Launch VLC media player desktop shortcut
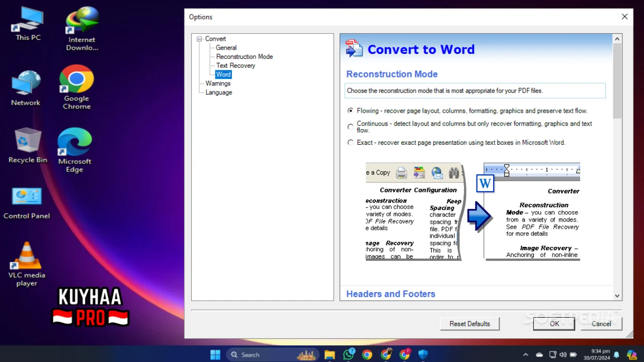Viewport: 644px width, 362px height. click(x=27, y=264)
